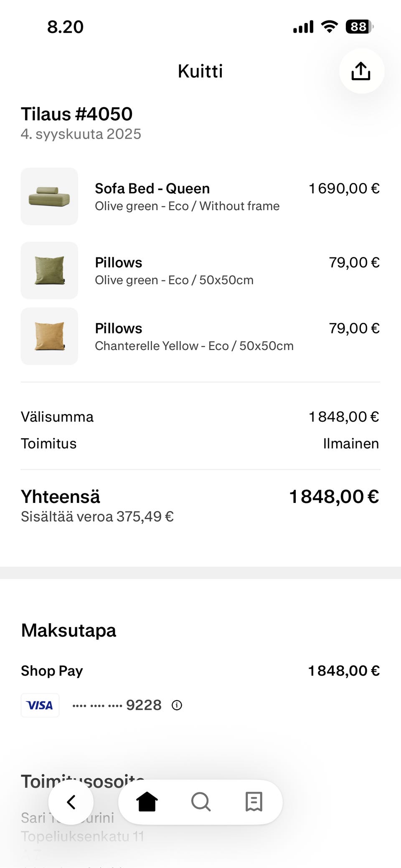Tap the battery indicator showing 88
Screen dimensions: 401x868
[x=359, y=27]
